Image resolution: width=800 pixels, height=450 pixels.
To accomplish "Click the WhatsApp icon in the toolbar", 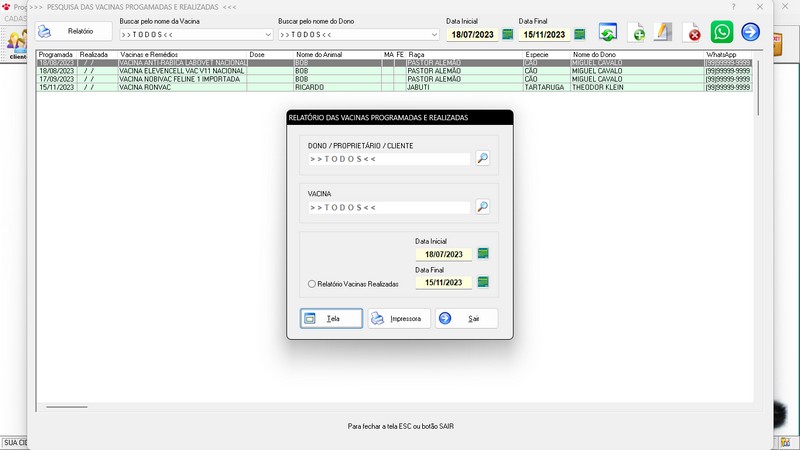I will coord(722,32).
